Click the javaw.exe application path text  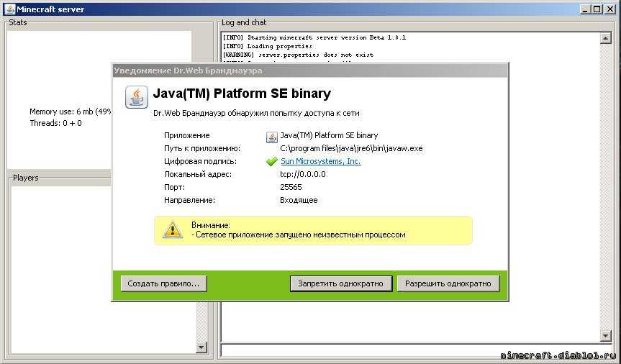tap(351, 148)
